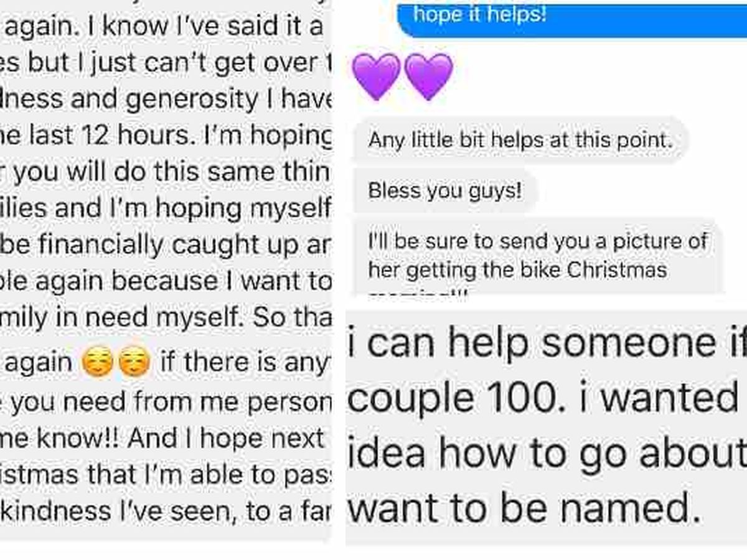Click the first purple heart emoji
The image size is (747, 560).
click(376, 77)
